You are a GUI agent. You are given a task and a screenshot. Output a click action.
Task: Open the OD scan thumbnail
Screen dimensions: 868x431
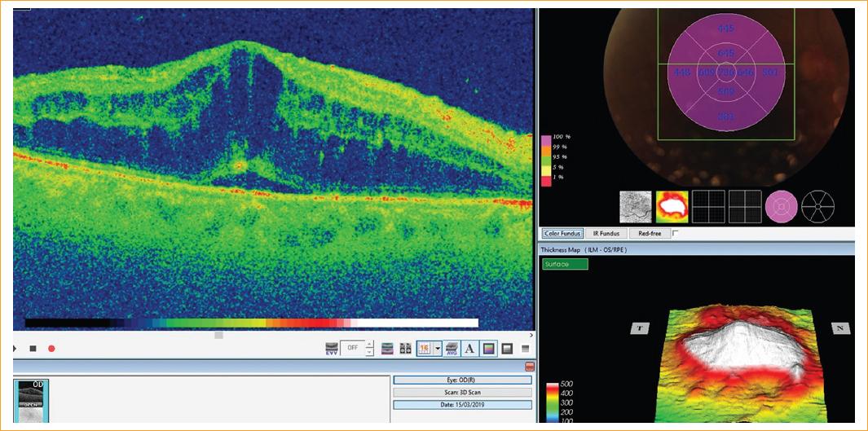(x=31, y=400)
